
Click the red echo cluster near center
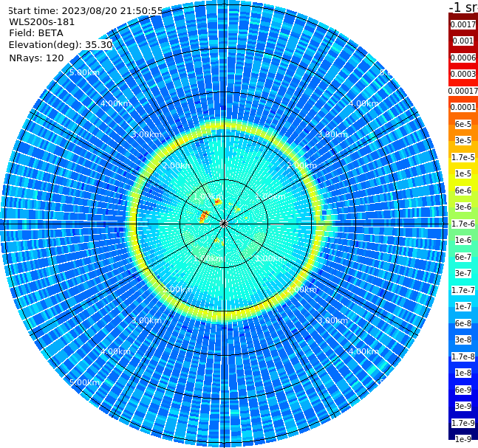point(203,217)
